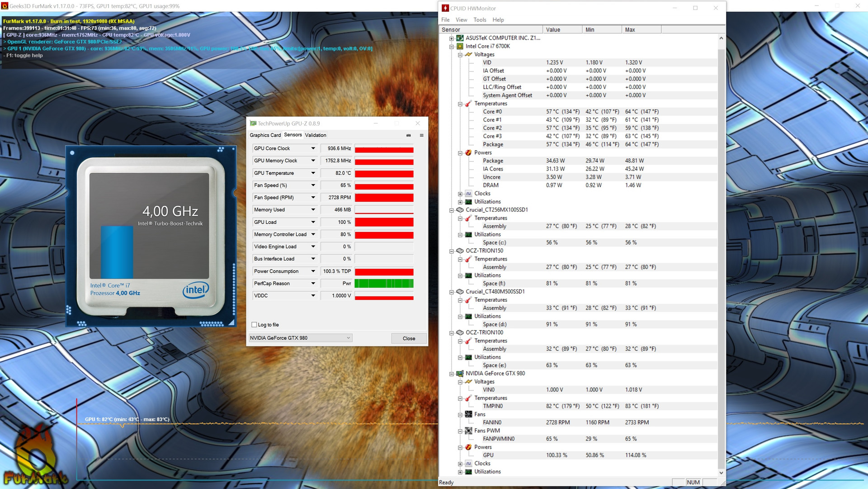This screenshot has height=489, width=868.
Task: Open the Memory Controller Load sensor dropdown
Action: pos(313,234)
